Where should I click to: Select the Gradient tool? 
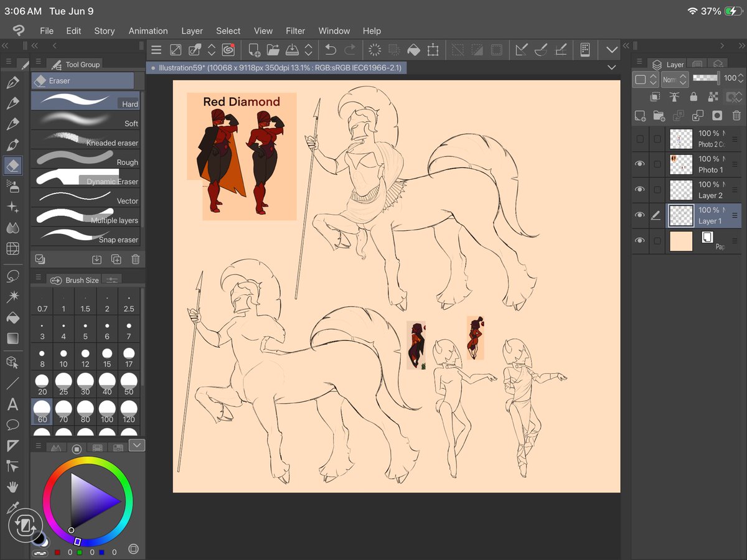coord(12,338)
